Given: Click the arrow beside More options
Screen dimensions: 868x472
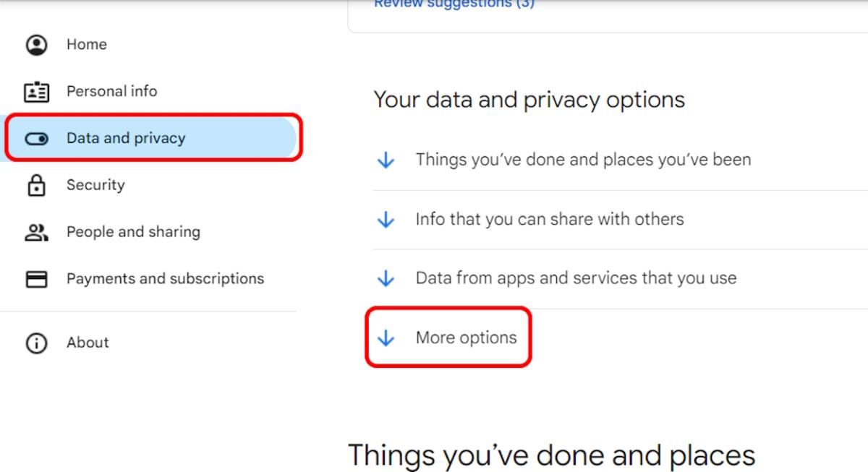Looking at the screenshot, I should point(386,337).
